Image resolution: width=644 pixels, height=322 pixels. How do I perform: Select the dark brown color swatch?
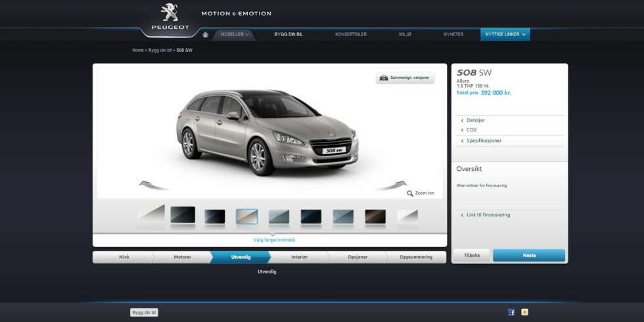click(x=375, y=216)
